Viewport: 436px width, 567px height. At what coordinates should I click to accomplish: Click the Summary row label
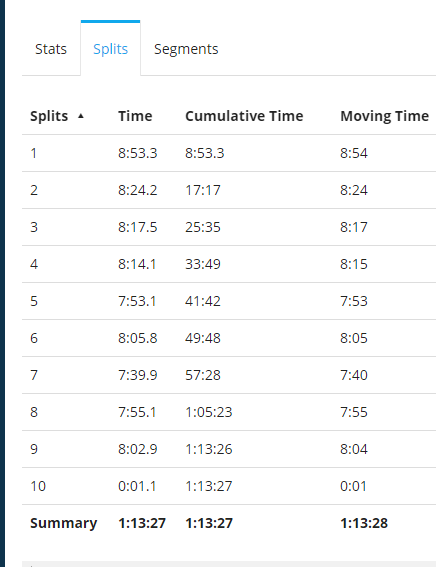tap(64, 523)
